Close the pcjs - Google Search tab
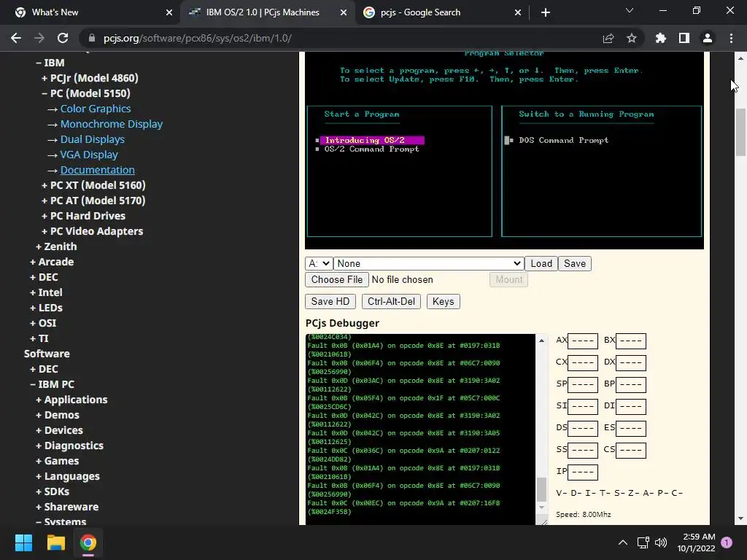The height and width of the screenshot is (560, 747). click(x=518, y=12)
